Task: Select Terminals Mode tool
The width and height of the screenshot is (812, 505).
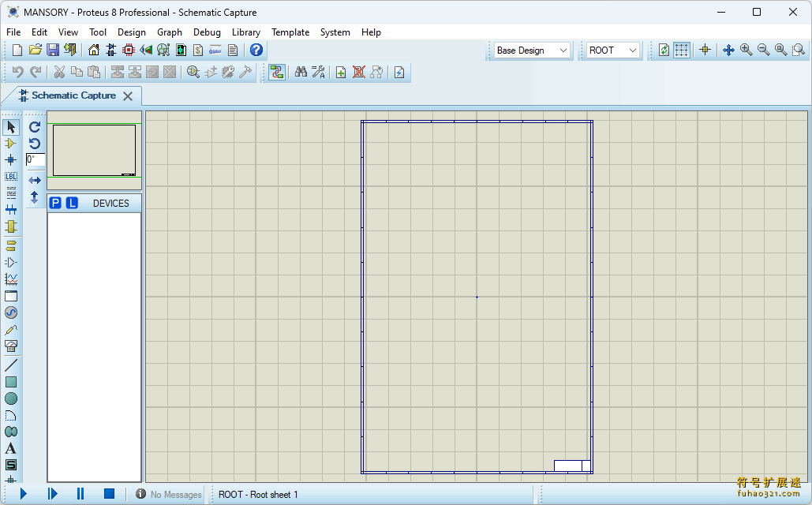Action: (x=11, y=245)
